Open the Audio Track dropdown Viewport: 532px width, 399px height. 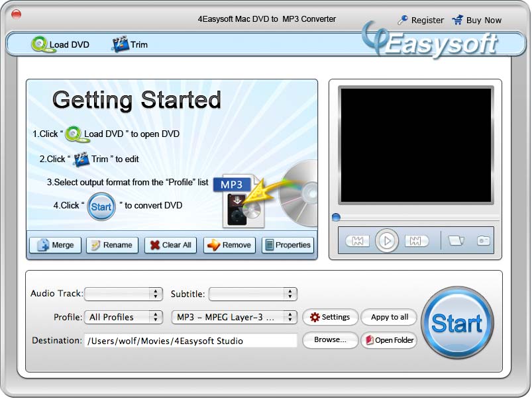(124, 294)
